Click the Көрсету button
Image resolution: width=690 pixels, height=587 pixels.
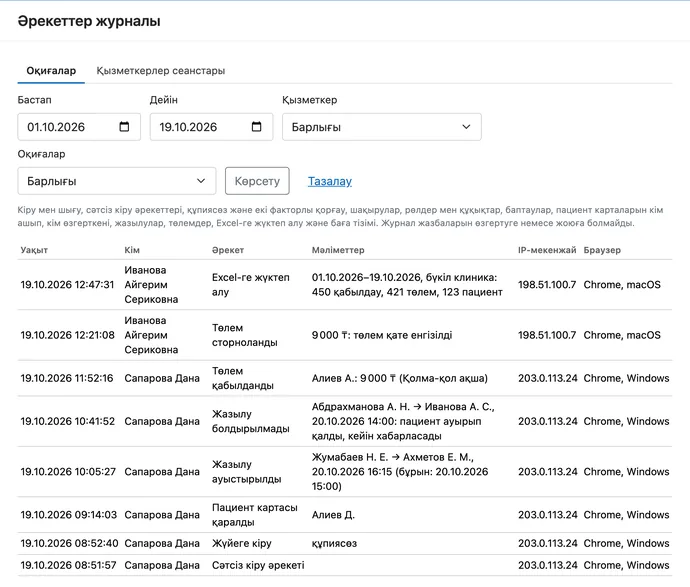pos(257,181)
